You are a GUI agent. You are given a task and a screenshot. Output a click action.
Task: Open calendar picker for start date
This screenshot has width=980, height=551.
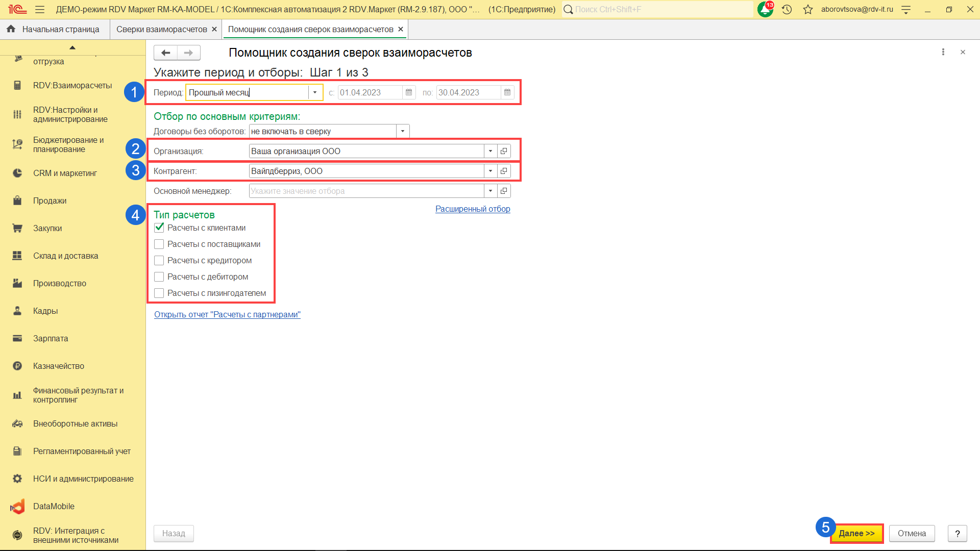(x=409, y=92)
